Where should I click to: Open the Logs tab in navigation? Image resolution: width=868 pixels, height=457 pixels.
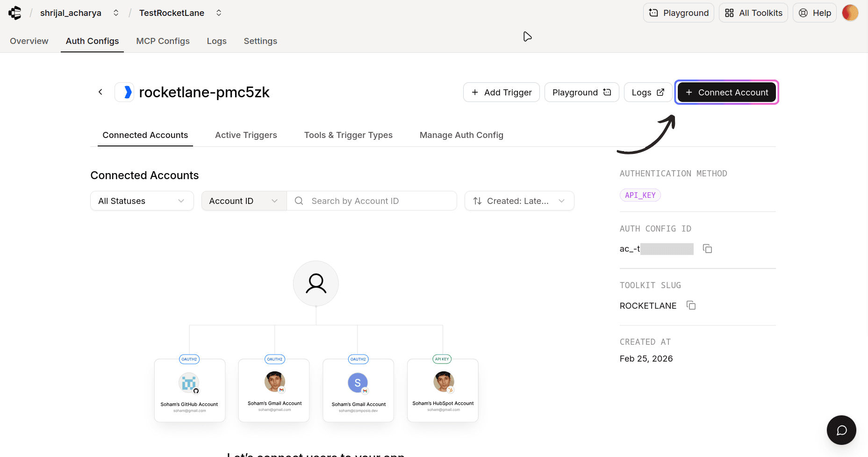click(x=216, y=41)
